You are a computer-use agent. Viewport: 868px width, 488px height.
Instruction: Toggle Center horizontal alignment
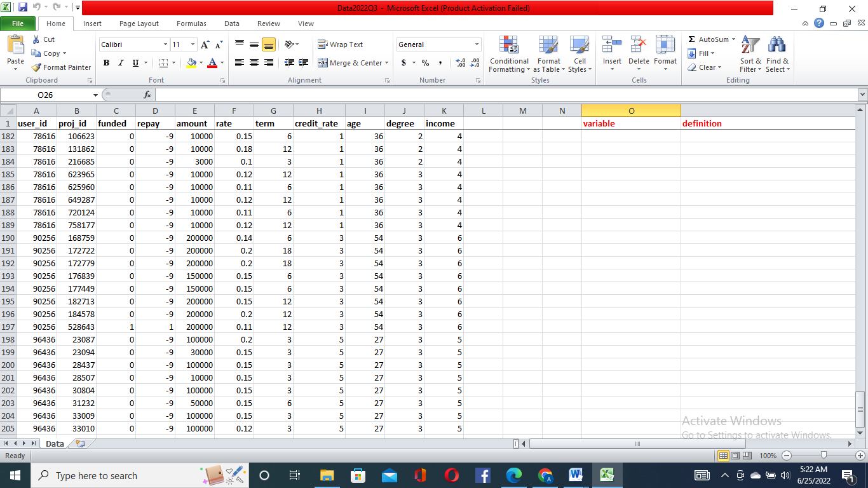[x=254, y=63]
